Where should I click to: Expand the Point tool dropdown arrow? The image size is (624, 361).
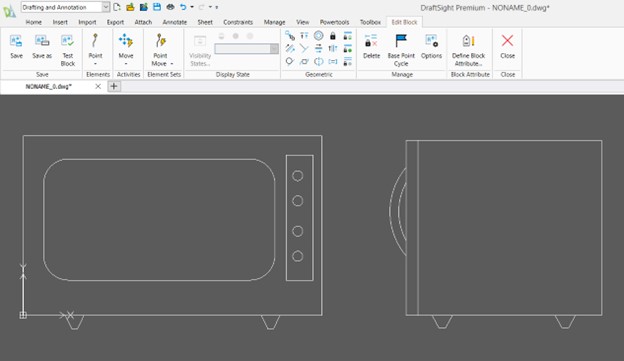(x=95, y=64)
